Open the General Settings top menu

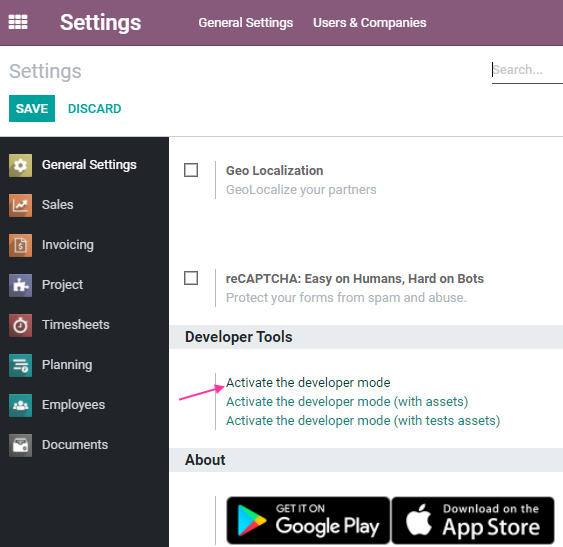246,23
